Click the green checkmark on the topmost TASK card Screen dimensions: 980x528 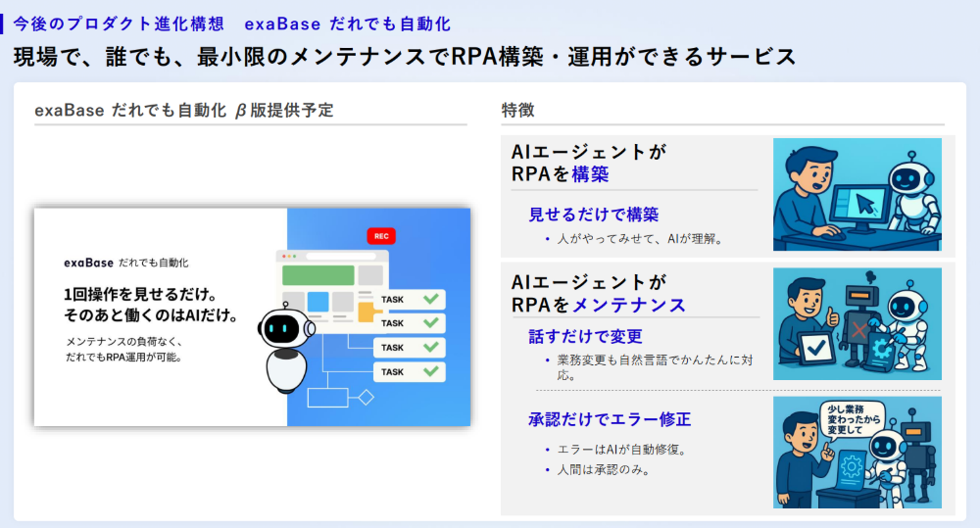429,299
